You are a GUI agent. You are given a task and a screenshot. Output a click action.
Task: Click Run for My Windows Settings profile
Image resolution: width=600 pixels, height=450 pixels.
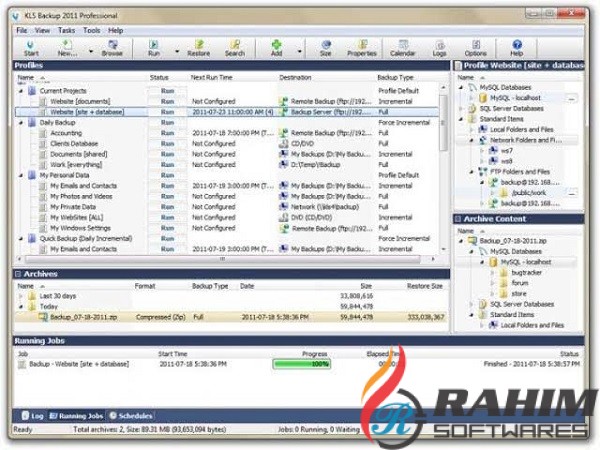(168, 228)
